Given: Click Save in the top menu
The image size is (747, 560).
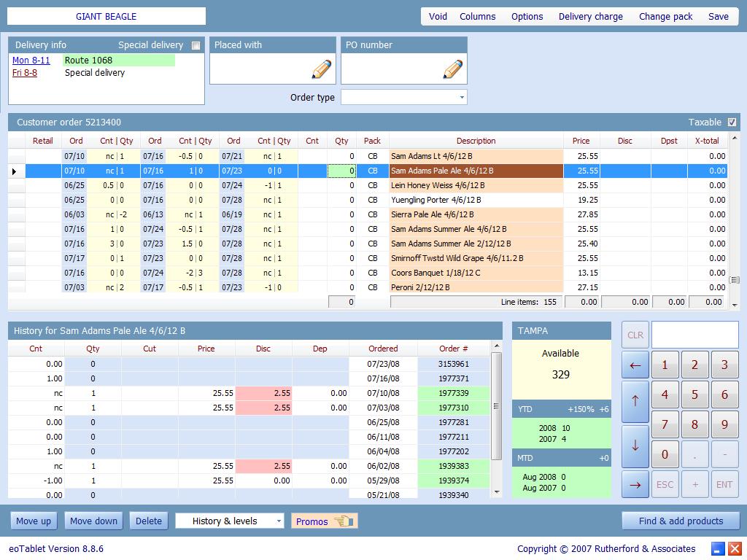Looking at the screenshot, I should coord(718,17).
